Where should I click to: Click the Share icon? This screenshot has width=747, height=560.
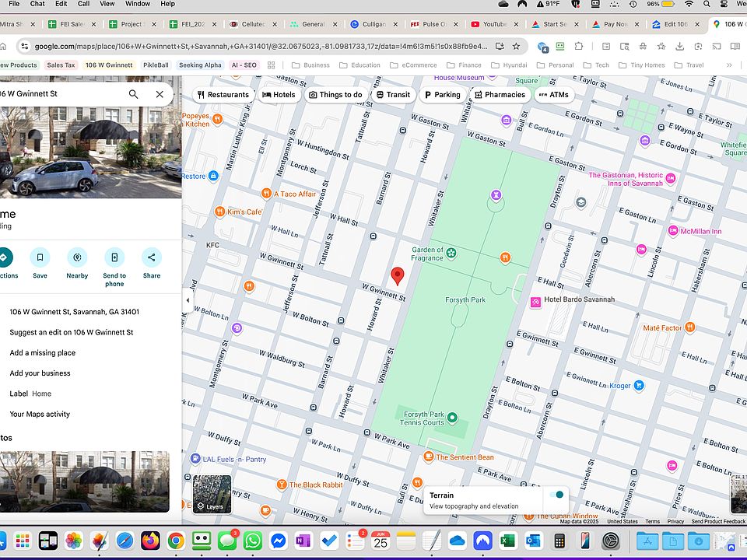point(152,257)
